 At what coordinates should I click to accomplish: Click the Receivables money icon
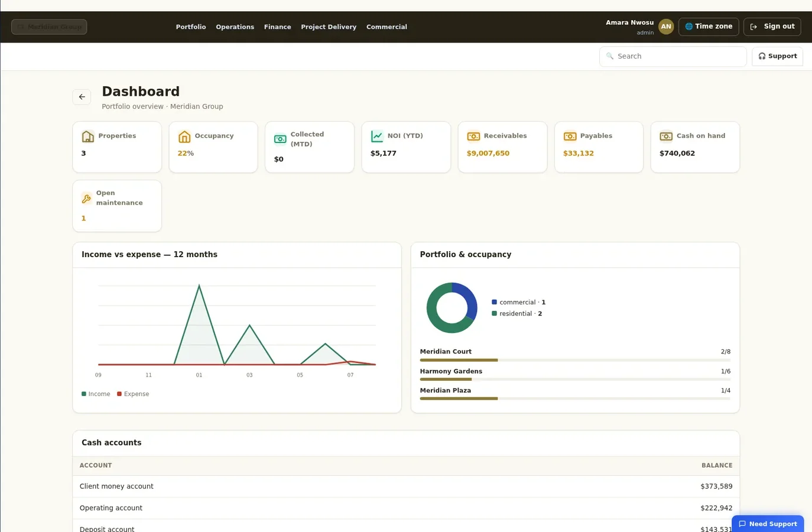473,137
